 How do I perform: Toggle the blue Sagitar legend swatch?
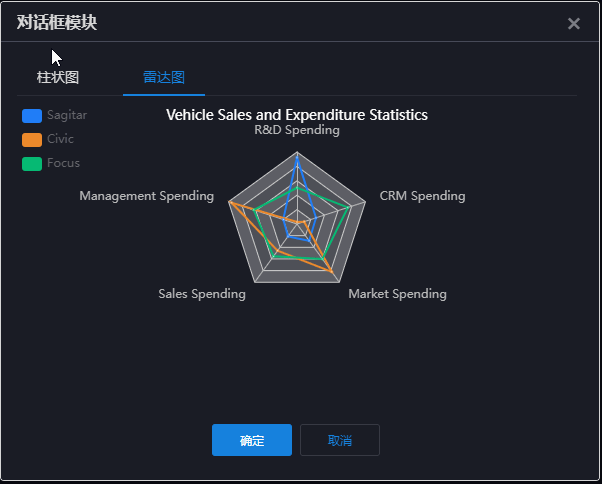click(31, 116)
